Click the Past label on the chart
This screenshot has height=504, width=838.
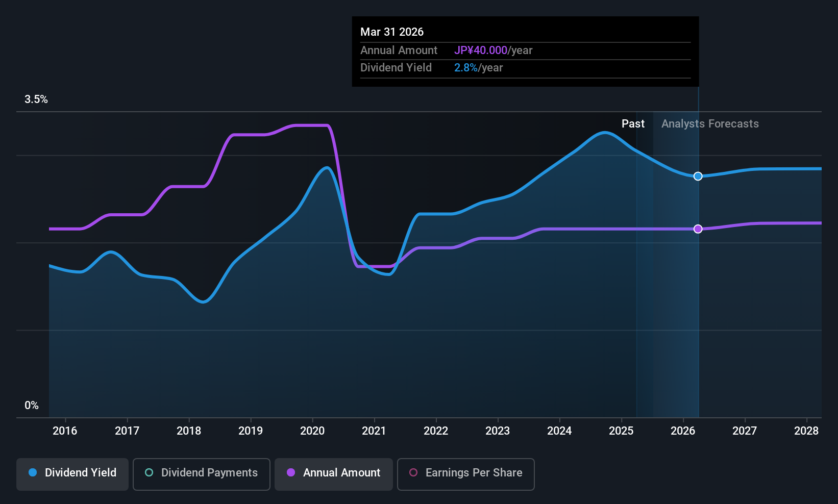(633, 124)
